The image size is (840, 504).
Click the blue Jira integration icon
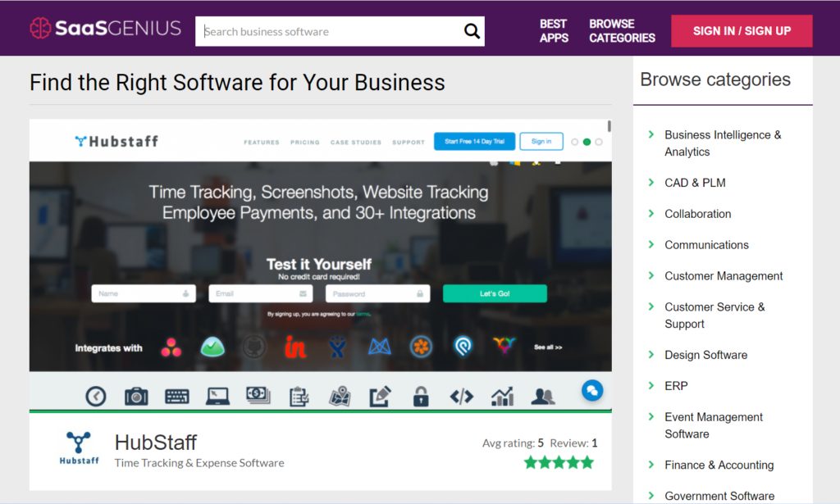[337, 347]
